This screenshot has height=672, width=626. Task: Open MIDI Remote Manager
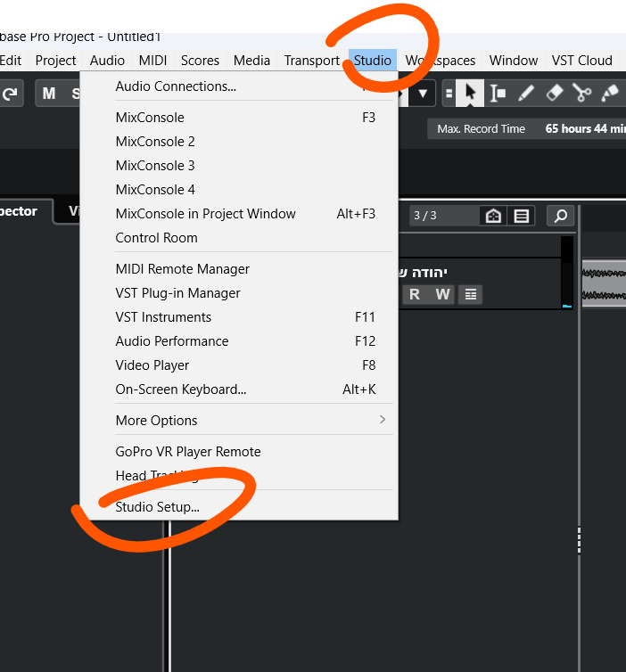point(239,269)
